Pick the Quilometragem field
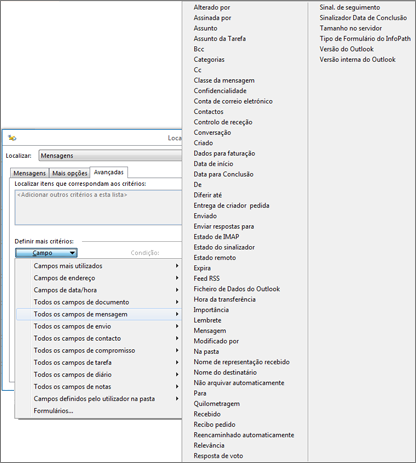Viewport: 416px width, 463px height. [217, 404]
